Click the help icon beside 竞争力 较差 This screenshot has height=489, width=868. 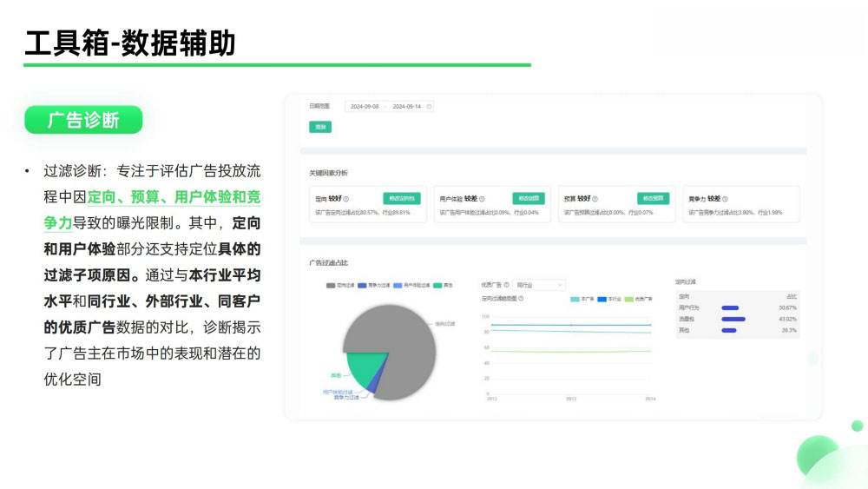[725, 199]
